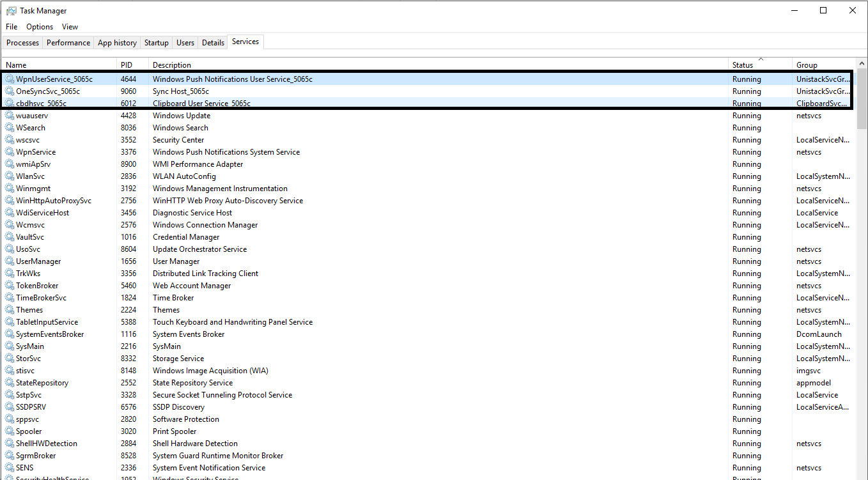Select the Services tab

coord(245,42)
